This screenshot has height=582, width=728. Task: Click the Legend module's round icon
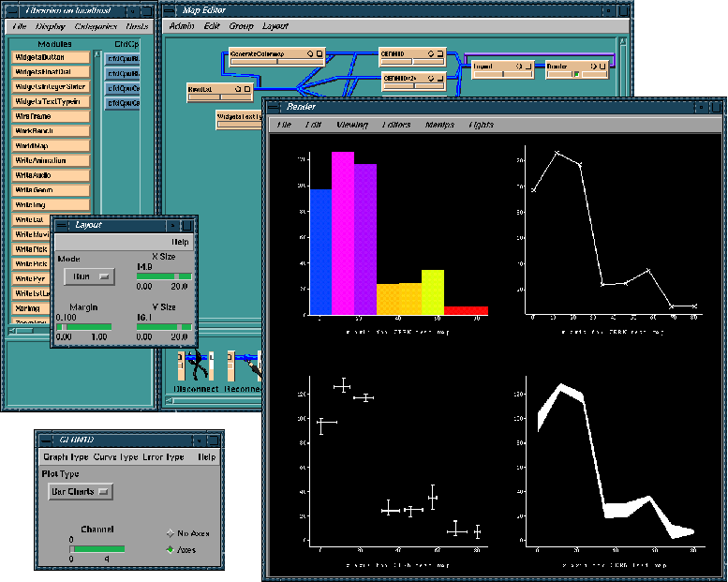pyautogui.click(x=517, y=67)
